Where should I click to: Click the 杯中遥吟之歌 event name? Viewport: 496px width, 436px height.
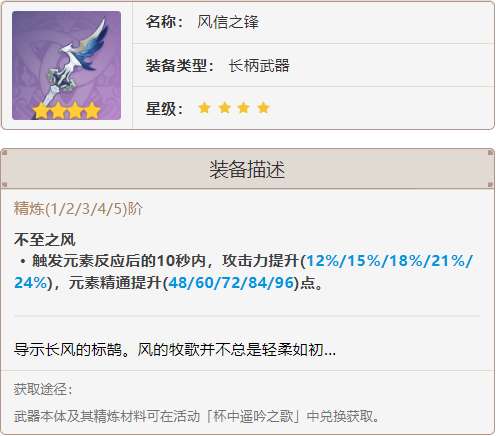[253, 416]
